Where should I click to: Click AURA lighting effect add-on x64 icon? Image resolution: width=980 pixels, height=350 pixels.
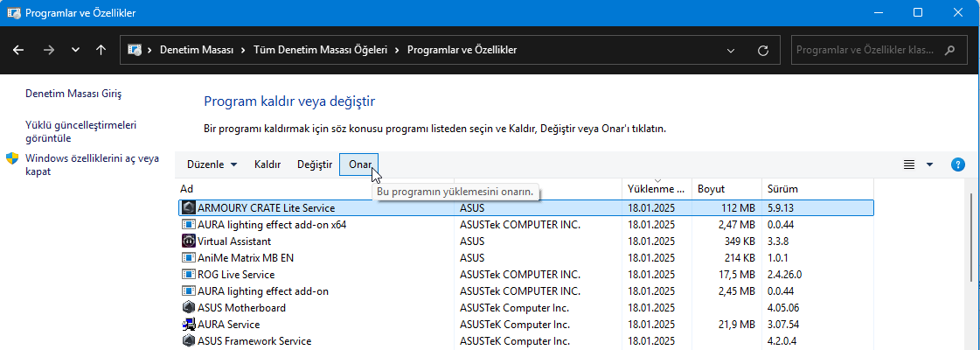pyautogui.click(x=188, y=224)
